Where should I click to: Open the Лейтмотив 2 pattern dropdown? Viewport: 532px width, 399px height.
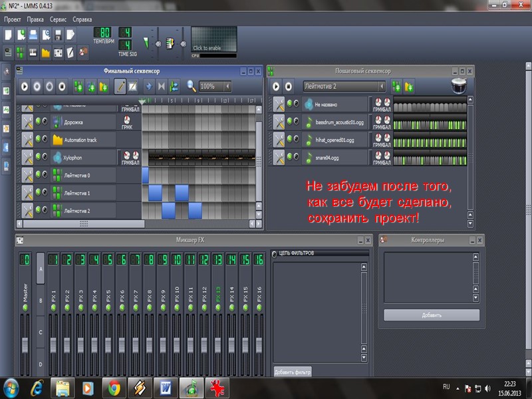pyautogui.click(x=382, y=86)
